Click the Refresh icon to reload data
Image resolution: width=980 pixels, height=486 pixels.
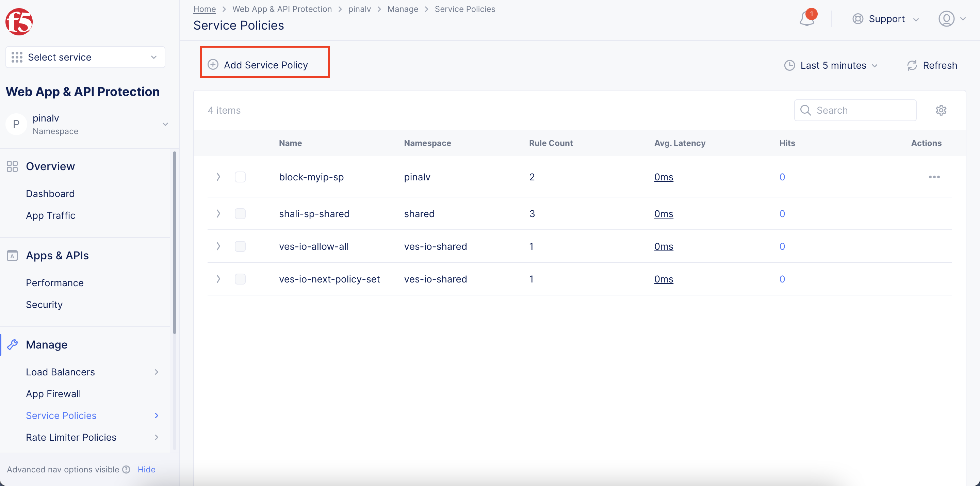(x=912, y=65)
